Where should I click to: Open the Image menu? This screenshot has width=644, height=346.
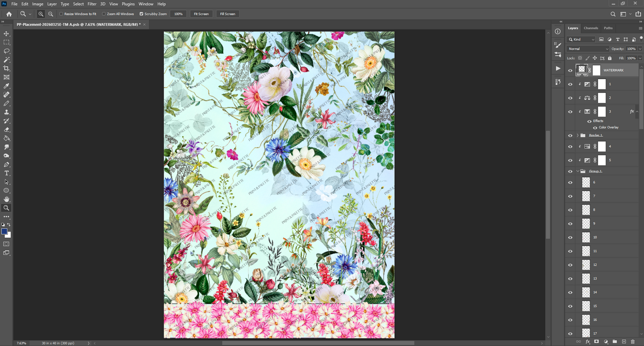click(37, 4)
